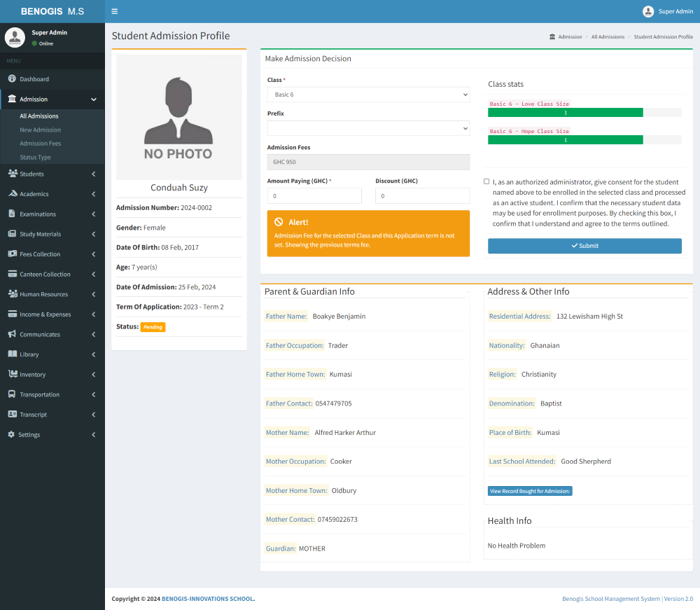Viewport: 700px width, 610px height.
Task: Click the Submit button
Action: pyautogui.click(x=584, y=246)
